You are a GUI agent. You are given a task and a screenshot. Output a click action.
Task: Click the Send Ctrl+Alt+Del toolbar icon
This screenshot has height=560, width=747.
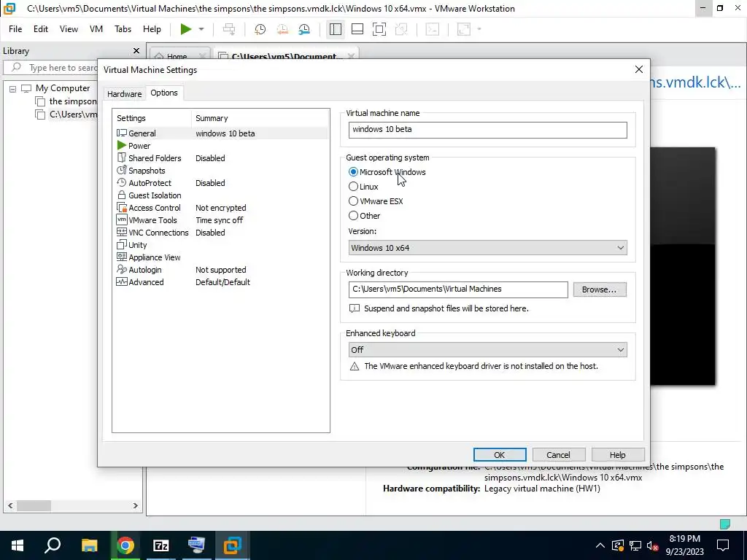(x=229, y=29)
